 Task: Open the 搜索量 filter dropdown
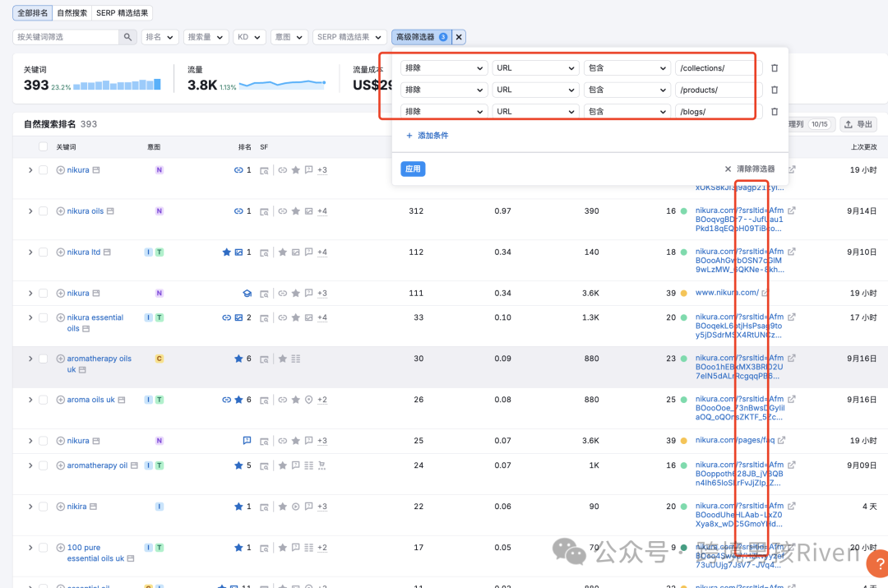[x=206, y=37]
